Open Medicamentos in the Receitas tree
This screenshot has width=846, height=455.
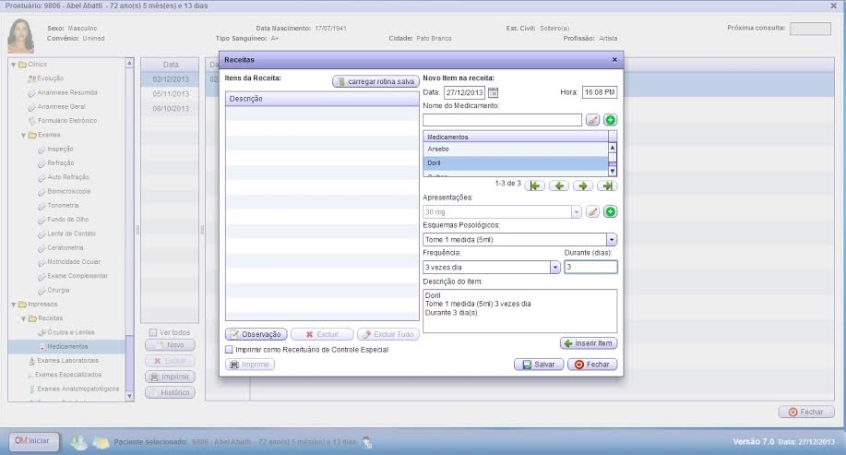67,347
